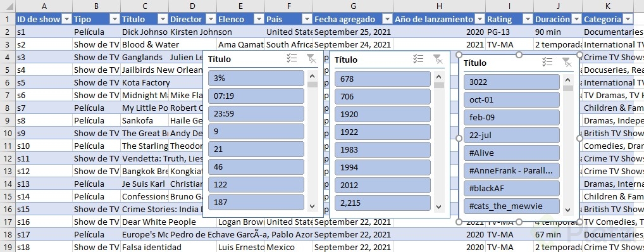Select the #blackAF slicer item
This screenshot has width=644, height=252.
pos(511,188)
